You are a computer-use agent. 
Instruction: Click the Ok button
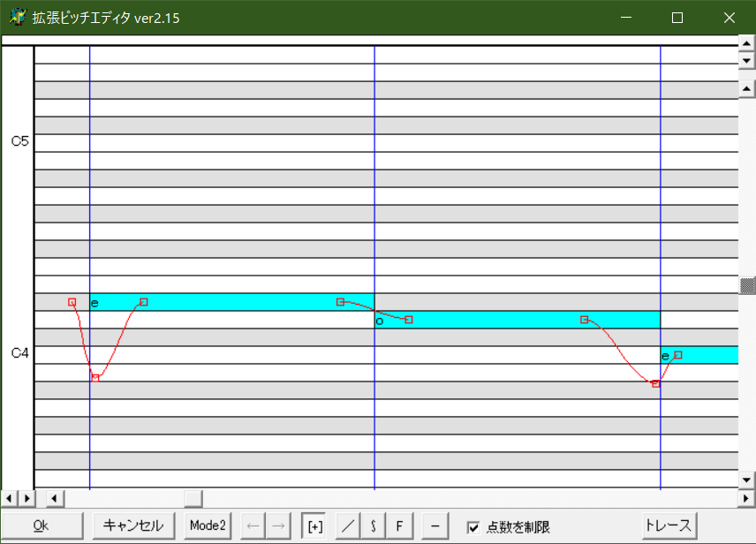point(42,525)
